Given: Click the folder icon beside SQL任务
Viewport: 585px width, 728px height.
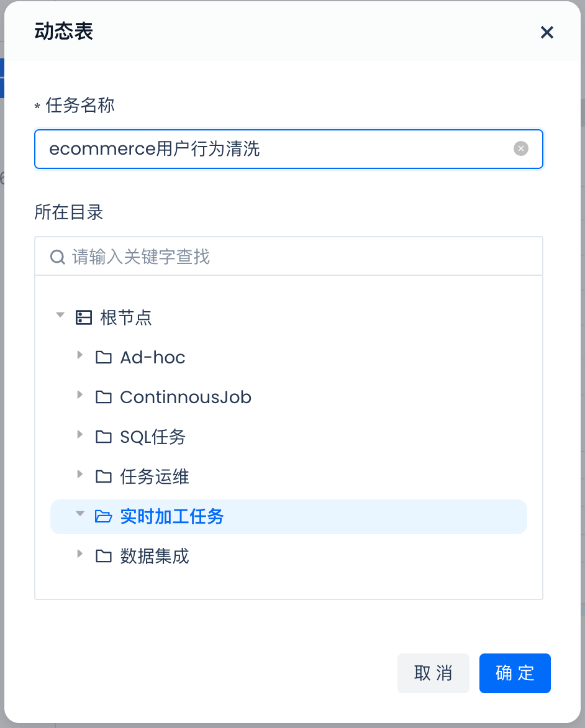Looking at the screenshot, I should coord(103,437).
